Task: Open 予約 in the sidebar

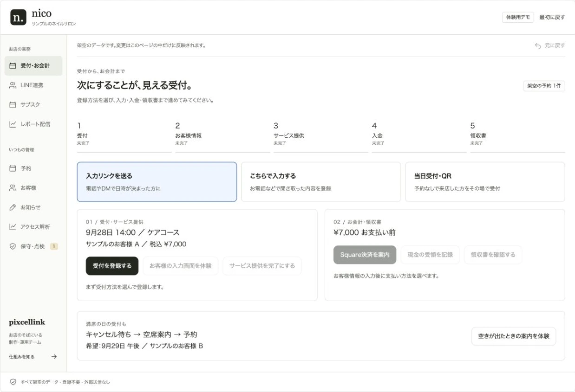Action: (33, 168)
